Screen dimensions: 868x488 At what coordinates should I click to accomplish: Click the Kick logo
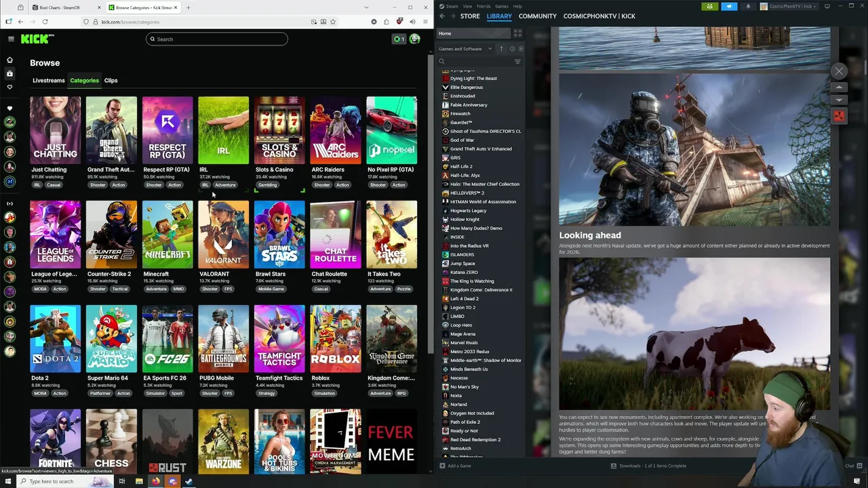(36, 39)
